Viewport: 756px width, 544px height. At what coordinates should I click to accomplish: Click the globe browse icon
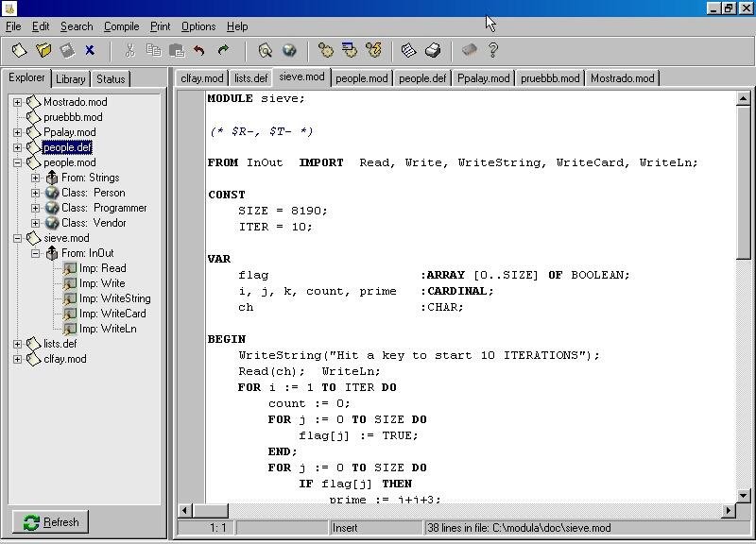tap(290, 51)
